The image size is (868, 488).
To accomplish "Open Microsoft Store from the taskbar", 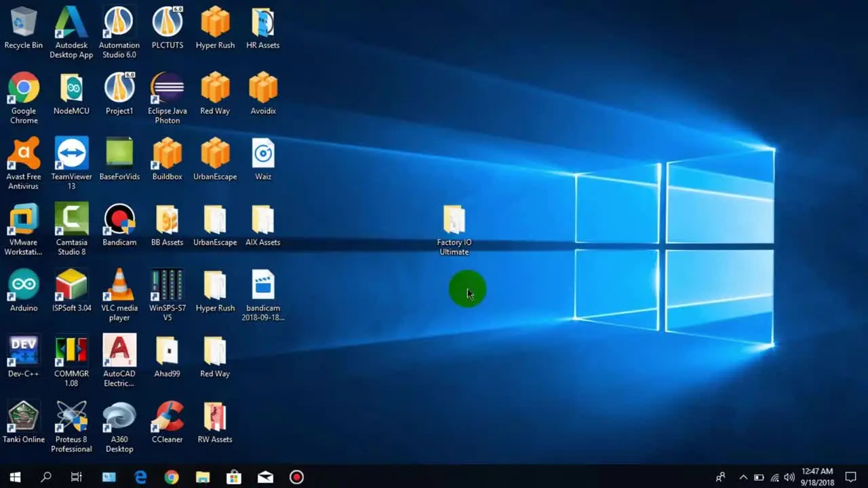I will coord(234,477).
